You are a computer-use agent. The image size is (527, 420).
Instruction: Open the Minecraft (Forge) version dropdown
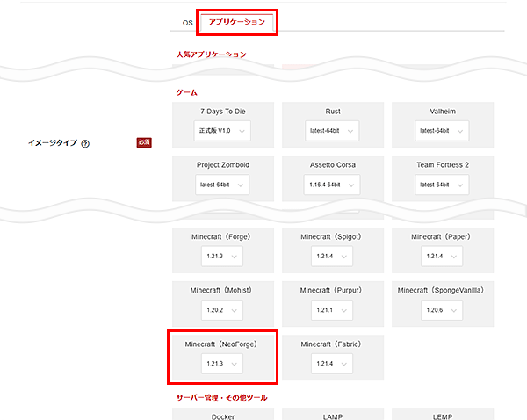click(x=222, y=256)
